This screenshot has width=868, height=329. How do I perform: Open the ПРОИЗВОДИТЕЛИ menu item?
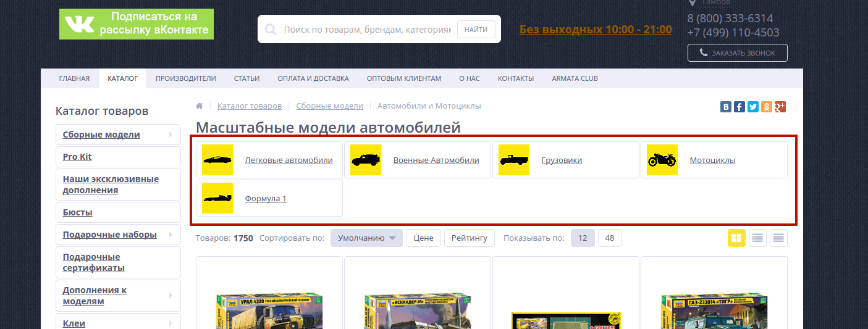[x=186, y=78]
